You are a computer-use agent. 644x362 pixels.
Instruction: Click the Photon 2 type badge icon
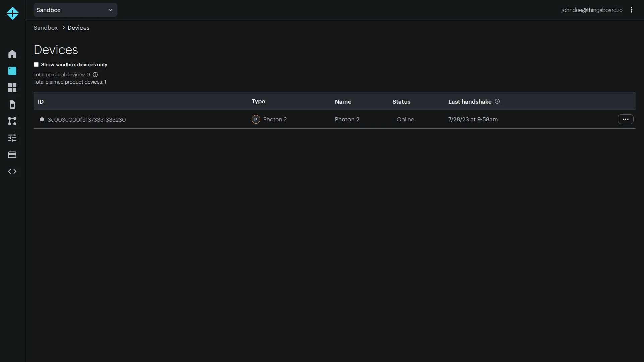tap(256, 119)
